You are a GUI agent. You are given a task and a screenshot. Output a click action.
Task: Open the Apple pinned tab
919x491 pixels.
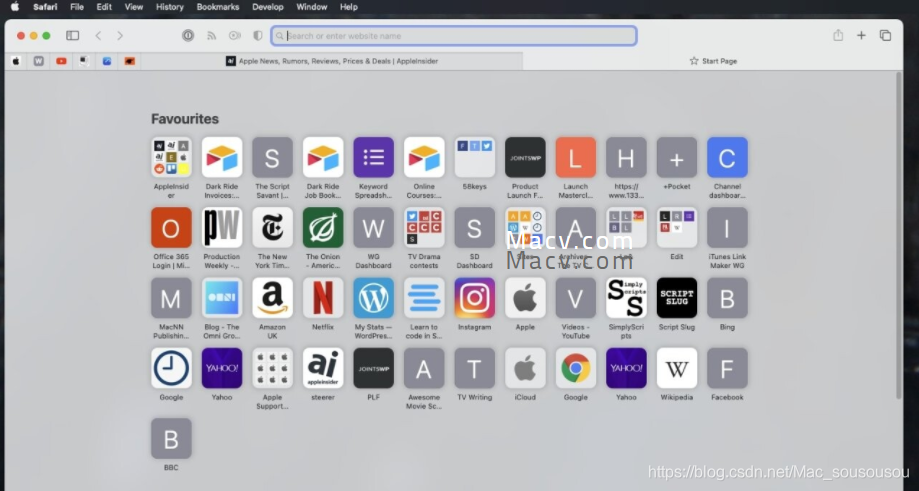(x=16, y=61)
